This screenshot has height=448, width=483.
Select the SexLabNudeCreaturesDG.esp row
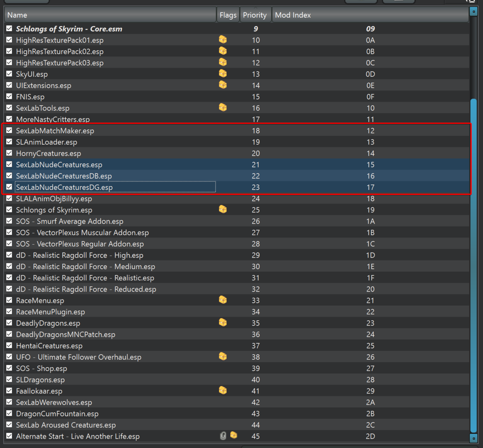237,187
